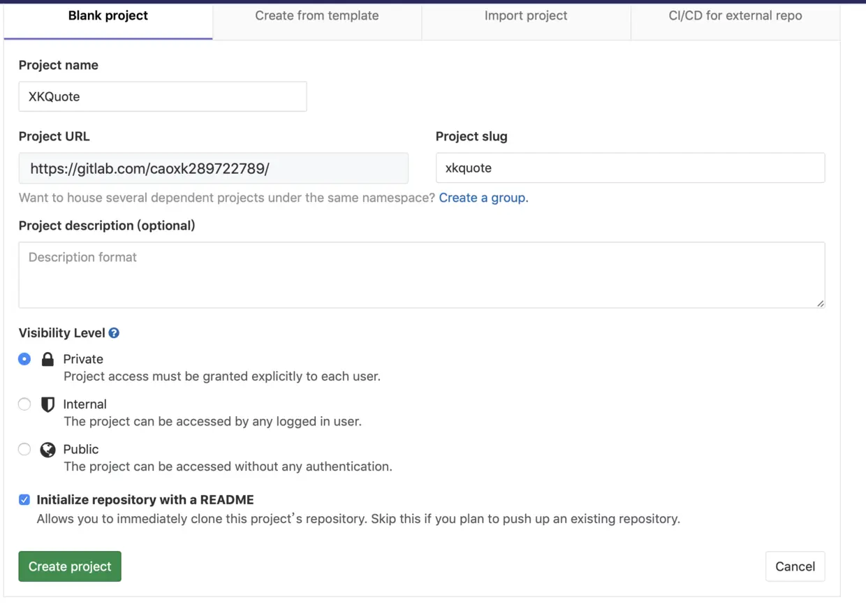Click the description box resize handle
Screen dimensions: 866x616
point(820,303)
